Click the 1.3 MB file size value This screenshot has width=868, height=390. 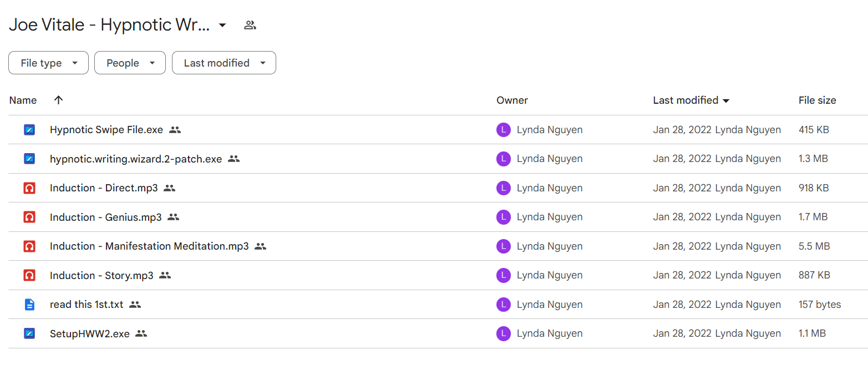pos(813,159)
